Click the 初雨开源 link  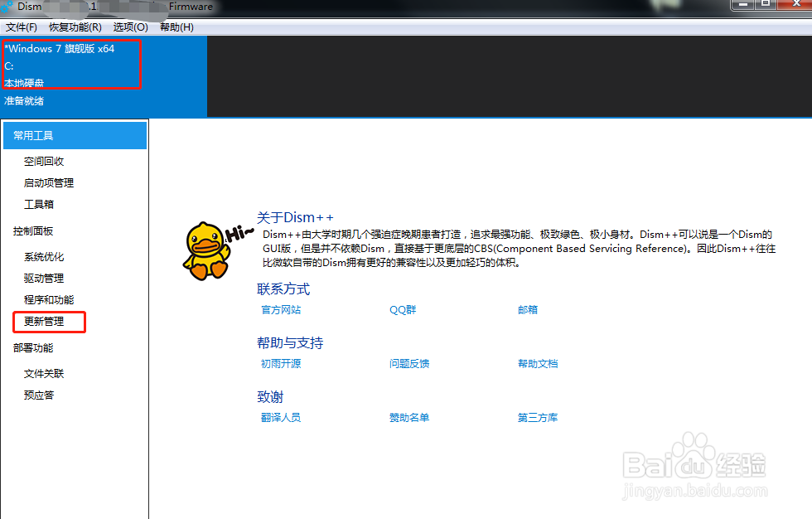click(281, 364)
